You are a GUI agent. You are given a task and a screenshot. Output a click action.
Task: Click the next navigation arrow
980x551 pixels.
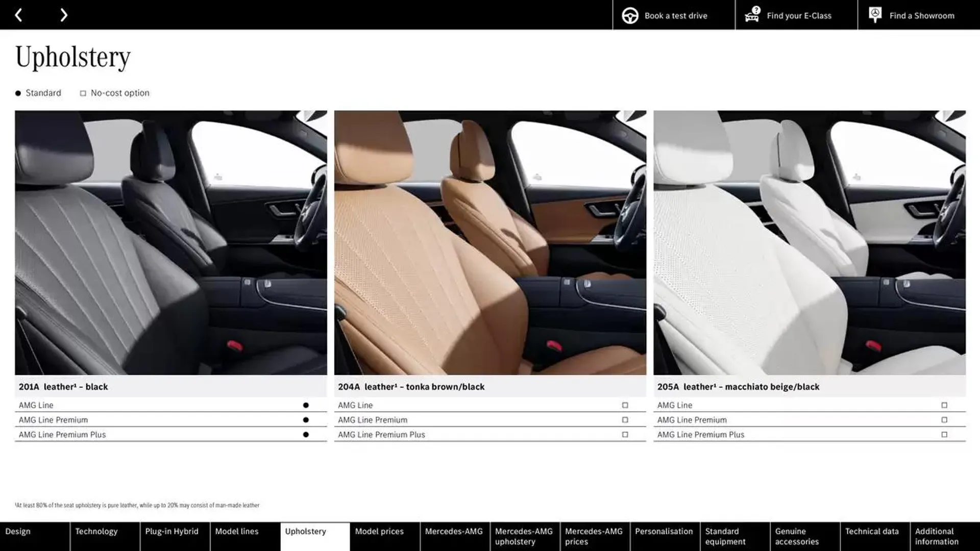click(x=63, y=14)
